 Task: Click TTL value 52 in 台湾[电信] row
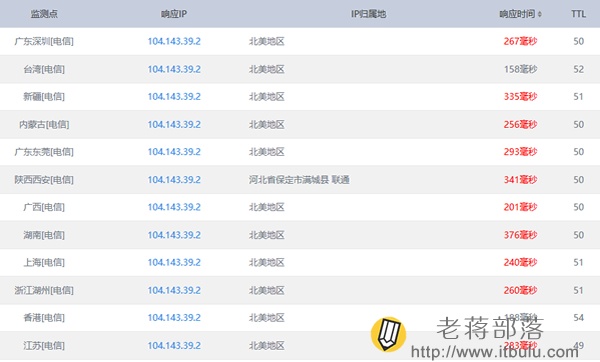coord(579,69)
